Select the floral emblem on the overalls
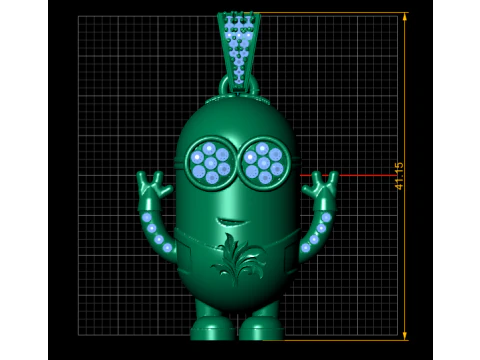480x360 pixels. coord(238,259)
